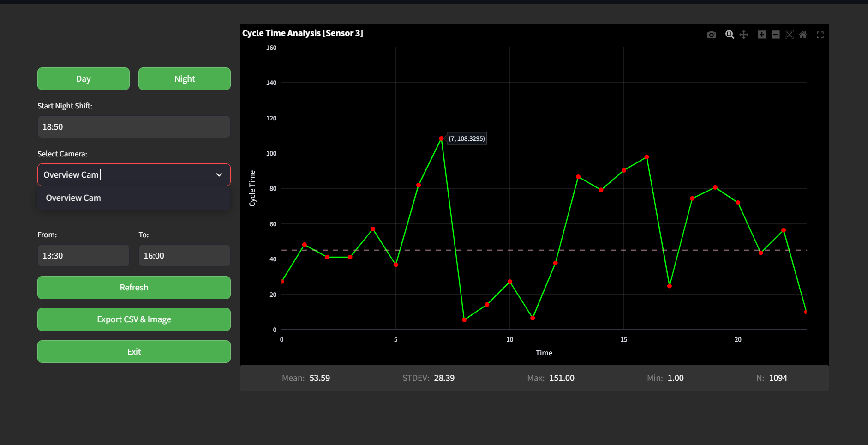Switch to the Day shift
Screen dimensions: 868x445
[x=84, y=79]
